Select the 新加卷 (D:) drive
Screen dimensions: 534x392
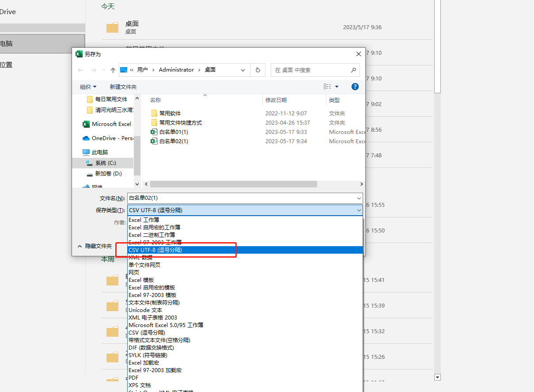[x=104, y=174]
